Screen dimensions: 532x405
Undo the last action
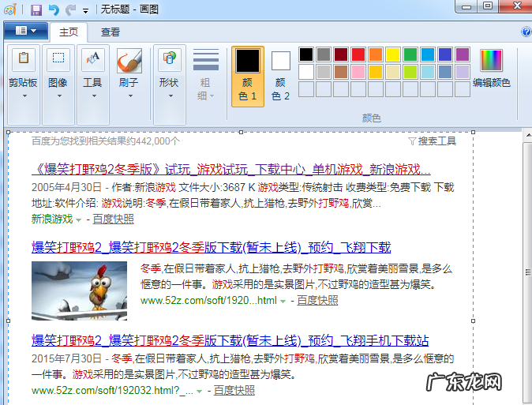[54, 9]
